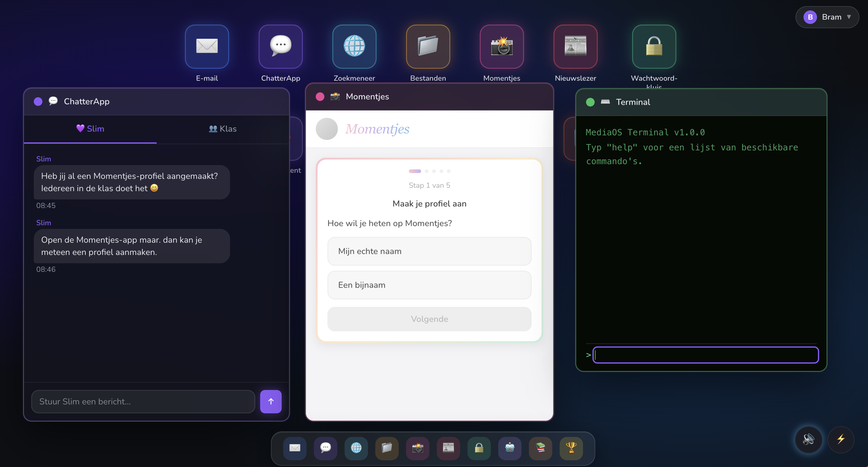Choose the "Een bijnaam" option
This screenshot has width=868, height=467.
(x=429, y=285)
